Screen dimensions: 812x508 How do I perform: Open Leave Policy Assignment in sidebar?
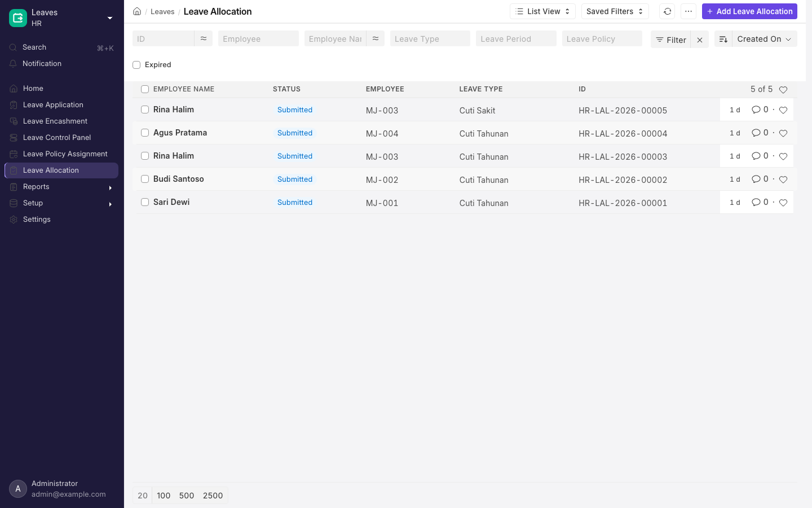[x=61, y=154]
